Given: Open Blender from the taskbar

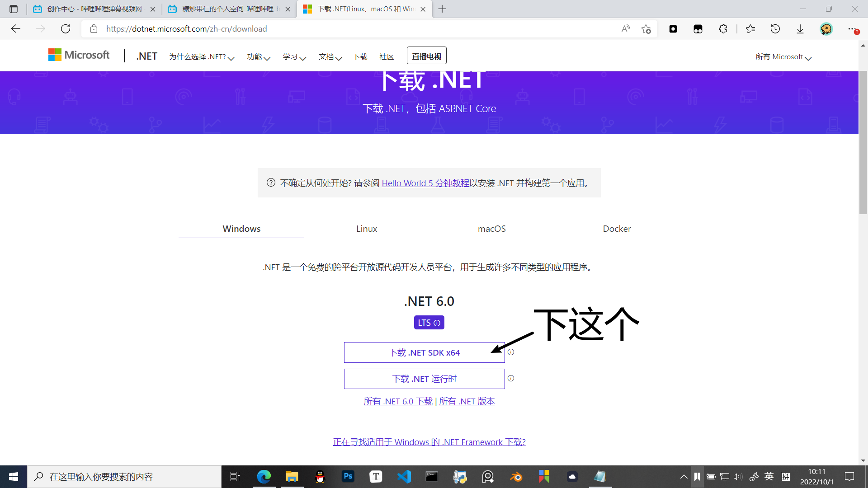Looking at the screenshot, I should [516, 477].
